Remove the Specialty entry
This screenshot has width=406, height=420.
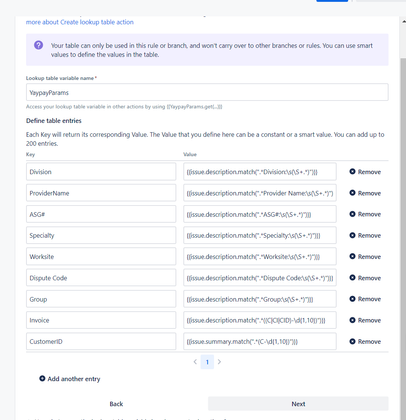[x=365, y=236]
